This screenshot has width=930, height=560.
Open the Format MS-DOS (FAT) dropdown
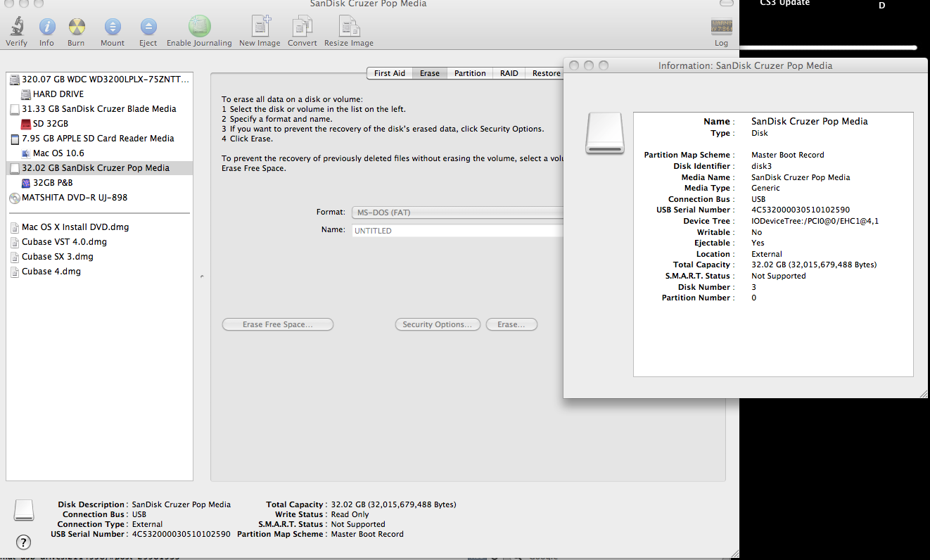point(457,212)
